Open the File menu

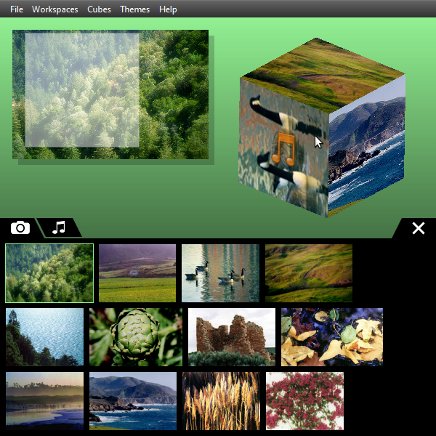pos(16,9)
